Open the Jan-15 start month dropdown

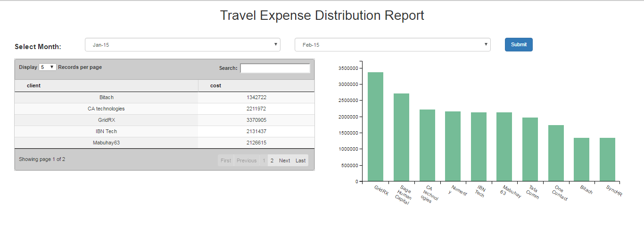tap(182, 45)
